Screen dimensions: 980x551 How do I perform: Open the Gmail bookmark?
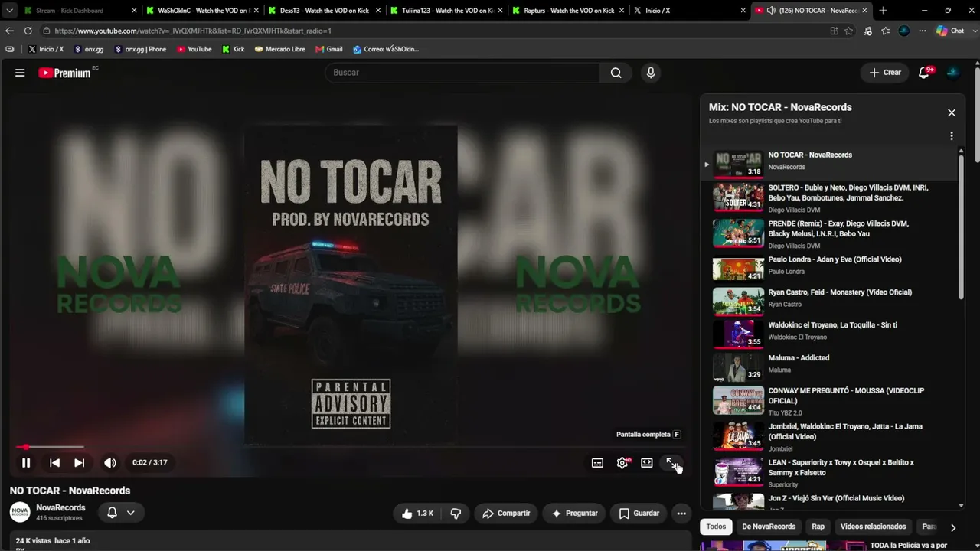(328, 49)
